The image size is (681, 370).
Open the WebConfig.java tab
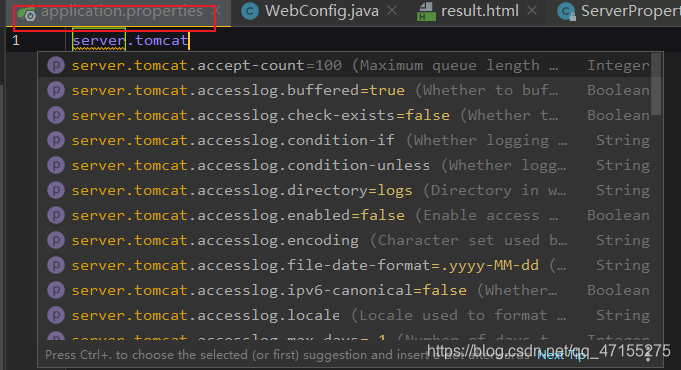(321, 11)
